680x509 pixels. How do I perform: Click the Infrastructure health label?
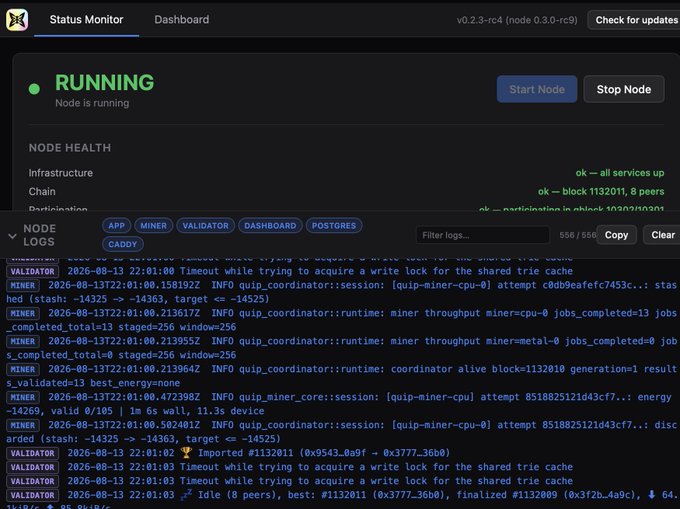click(x=61, y=173)
